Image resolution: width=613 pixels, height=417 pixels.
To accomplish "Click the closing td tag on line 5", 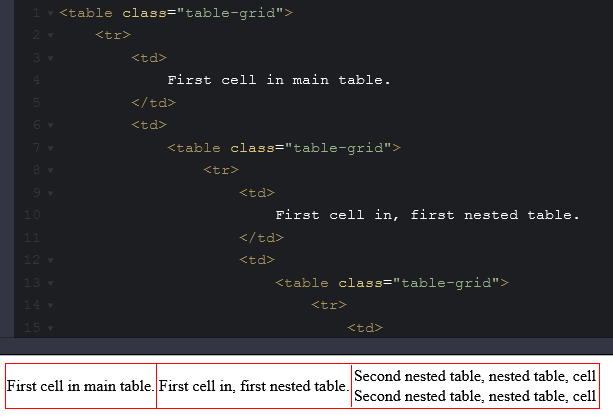I will [x=154, y=103].
